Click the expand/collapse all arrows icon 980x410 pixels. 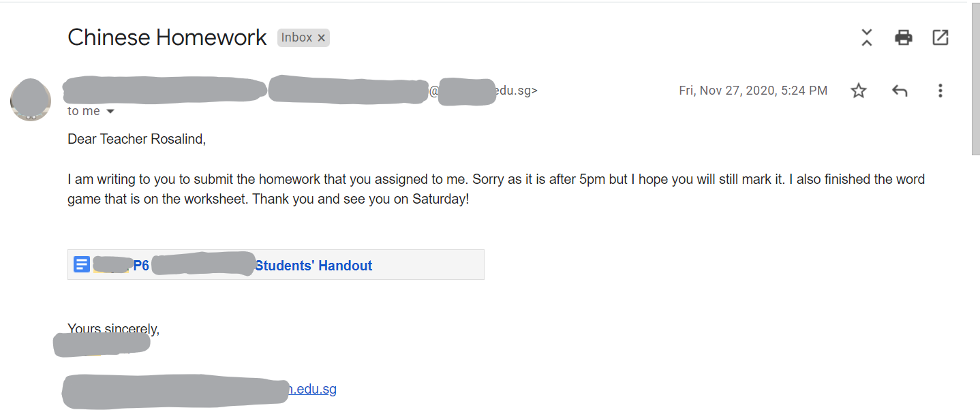click(866, 37)
